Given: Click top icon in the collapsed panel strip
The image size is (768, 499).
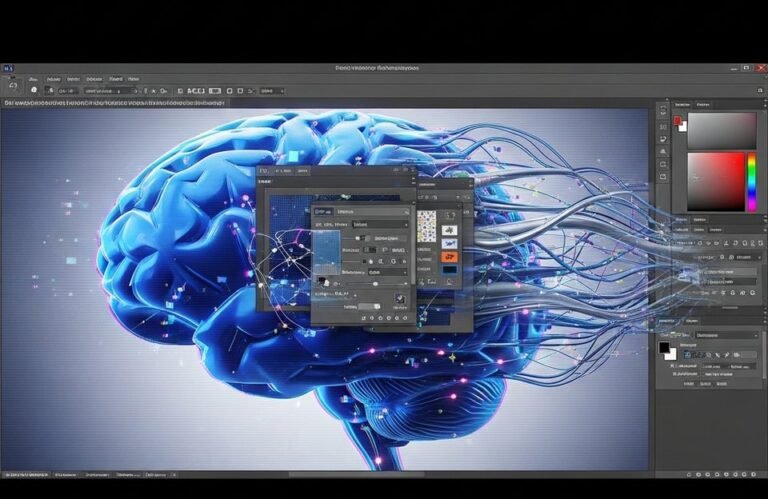Looking at the screenshot, I should tap(662, 108).
